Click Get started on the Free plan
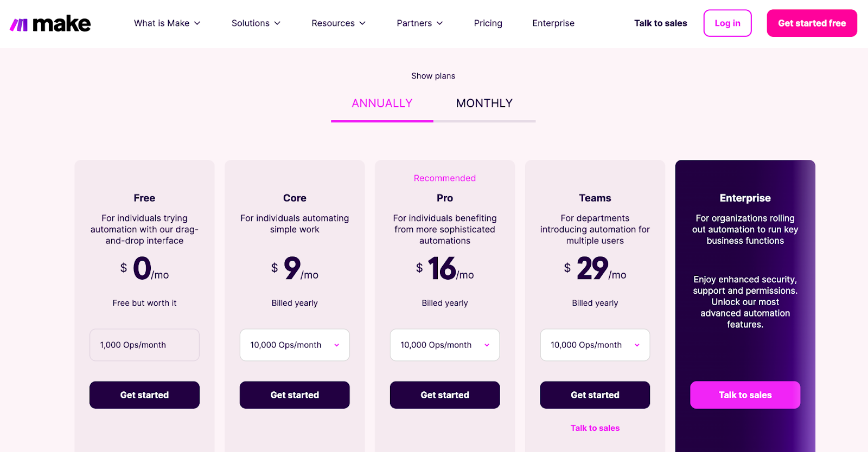The width and height of the screenshot is (868, 452). (x=144, y=395)
